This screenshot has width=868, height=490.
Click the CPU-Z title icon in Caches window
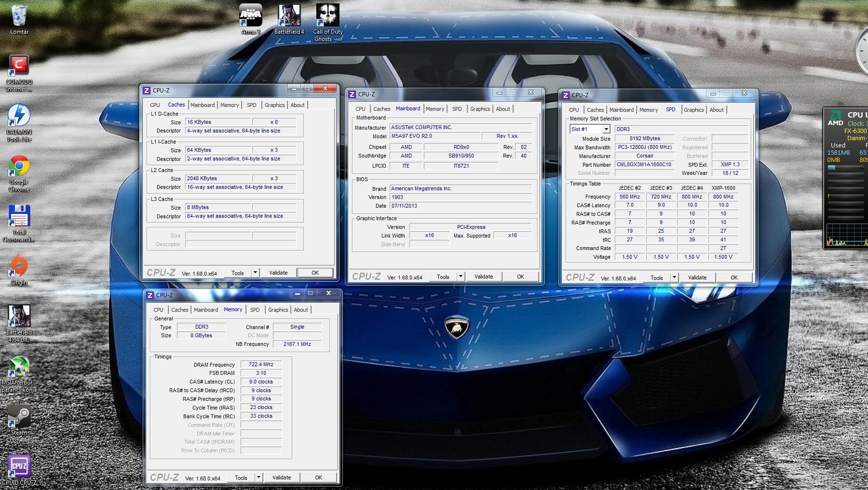tap(147, 91)
